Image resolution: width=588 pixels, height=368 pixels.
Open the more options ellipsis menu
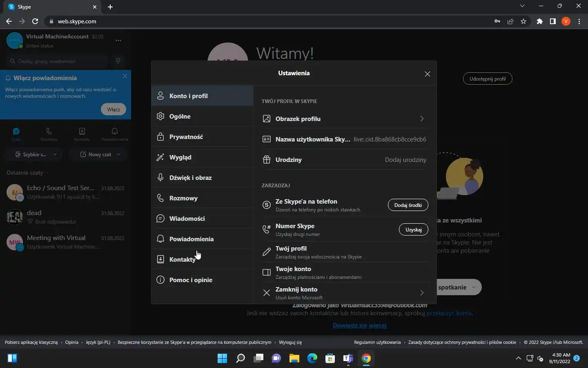click(x=118, y=40)
